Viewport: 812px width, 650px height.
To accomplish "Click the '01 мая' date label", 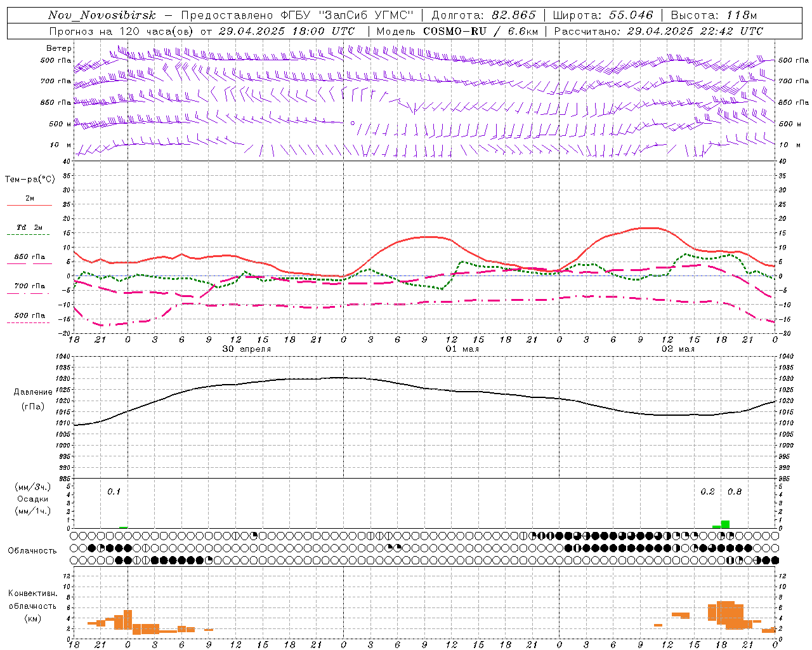I will [x=462, y=349].
